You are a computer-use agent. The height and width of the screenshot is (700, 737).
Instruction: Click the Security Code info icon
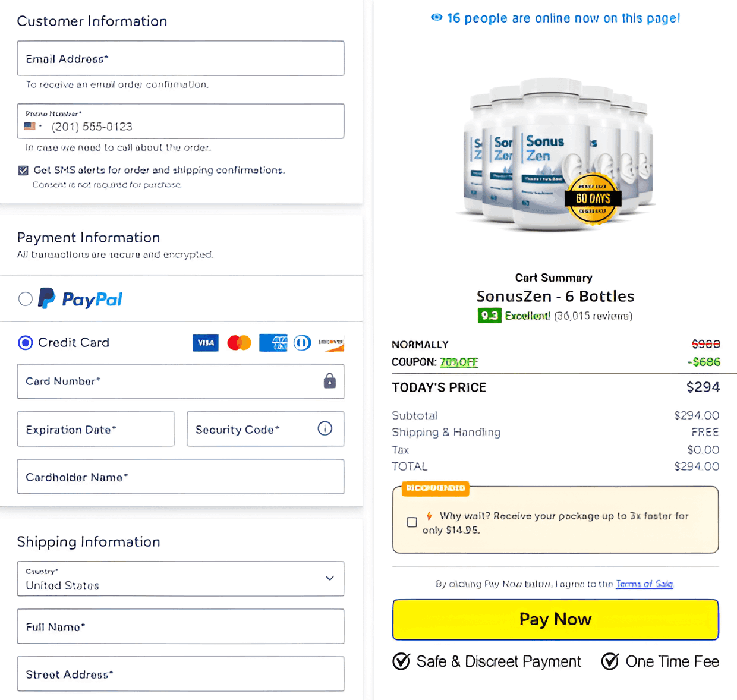tap(325, 428)
